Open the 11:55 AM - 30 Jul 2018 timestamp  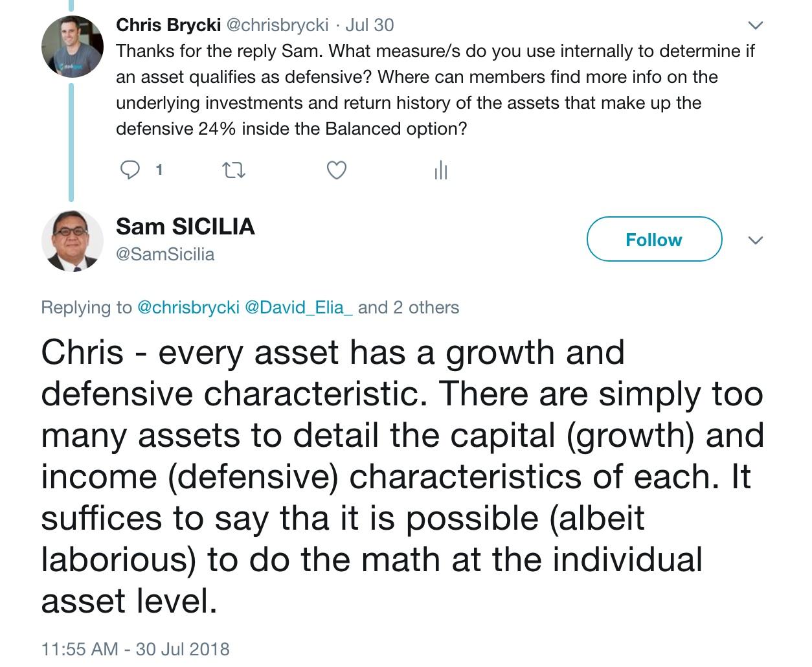pyautogui.click(x=135, y=649)
